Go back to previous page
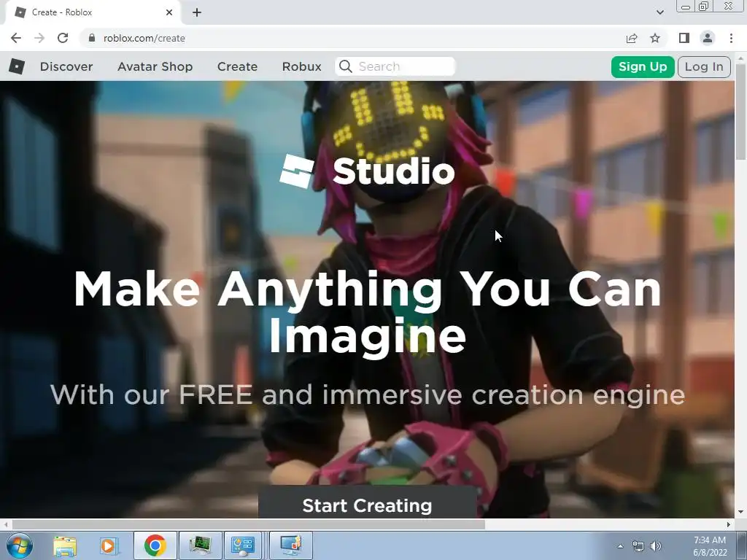This screenshot has width=747, height=560. pos(16,38)
